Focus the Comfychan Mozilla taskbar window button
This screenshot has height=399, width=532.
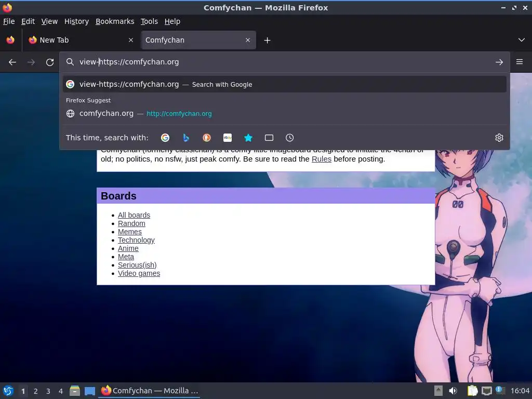149,391
